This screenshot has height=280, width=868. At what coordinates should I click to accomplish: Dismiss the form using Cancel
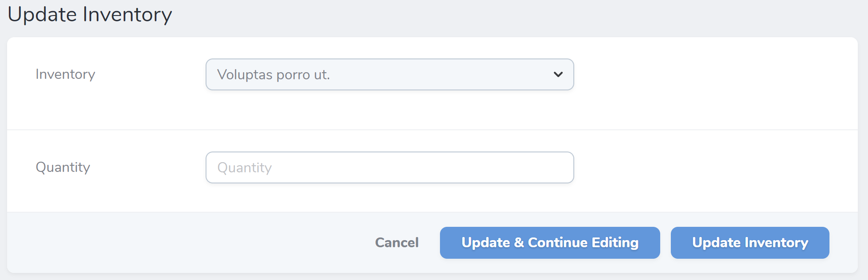click(x=397, y=242)
